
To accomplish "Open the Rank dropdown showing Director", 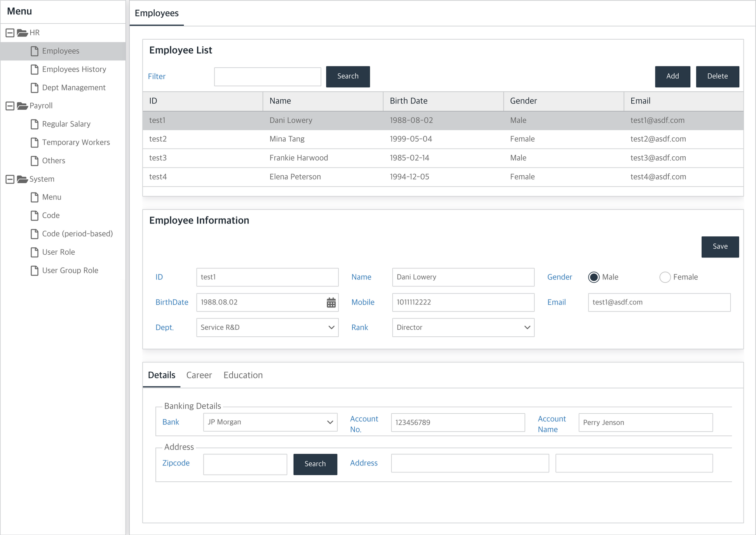I will tap(463, 327).
